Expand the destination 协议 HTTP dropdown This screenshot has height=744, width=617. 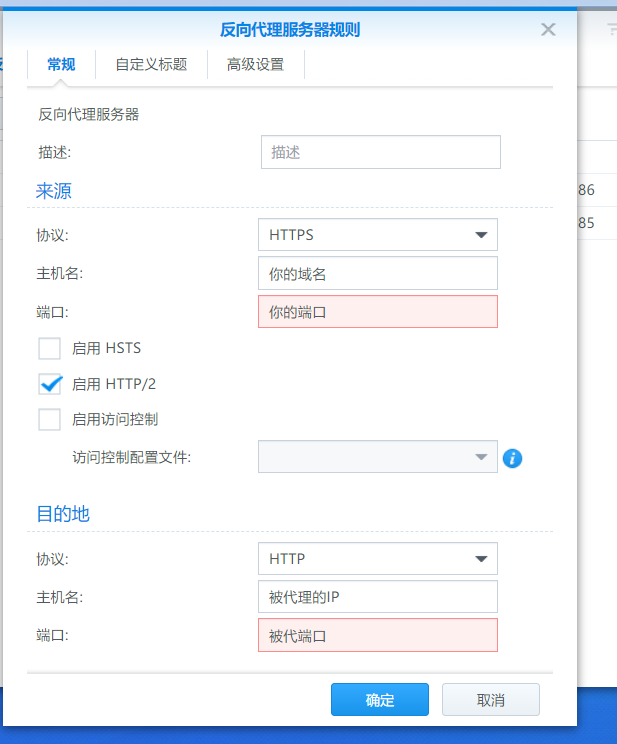377,558
